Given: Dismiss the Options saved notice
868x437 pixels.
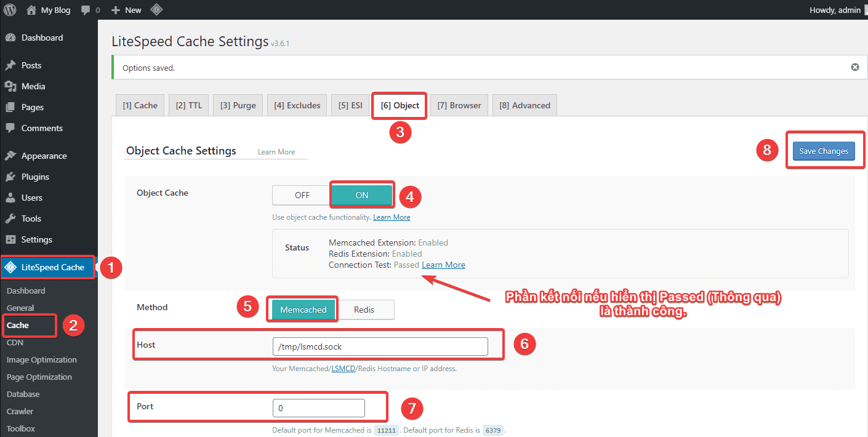Looking at the screenshot, I should [x=854, y=67].
